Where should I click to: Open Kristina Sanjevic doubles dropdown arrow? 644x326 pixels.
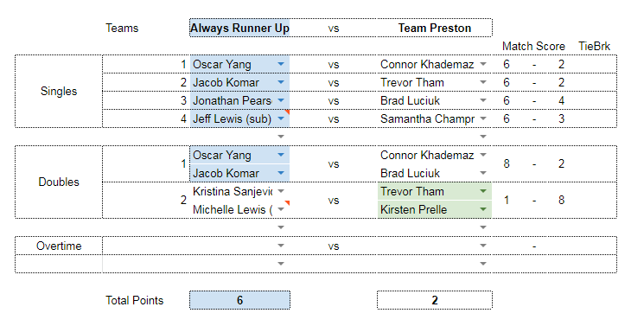[x=281, y=192]
